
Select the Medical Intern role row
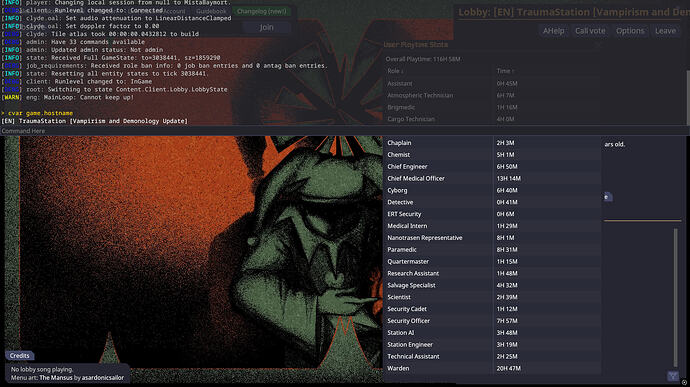(492, 226)
